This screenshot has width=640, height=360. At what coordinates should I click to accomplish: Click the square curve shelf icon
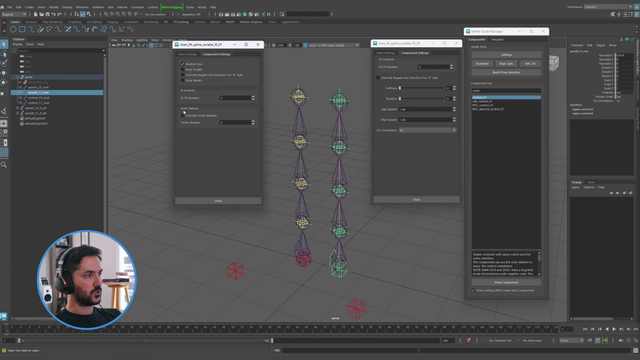coord(22,29)
